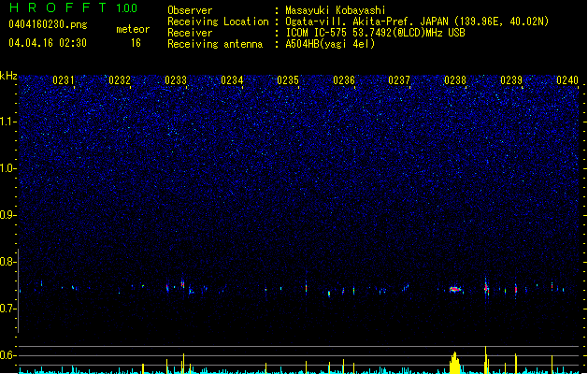Click the 0236 time marker

(x=344, y=80)
